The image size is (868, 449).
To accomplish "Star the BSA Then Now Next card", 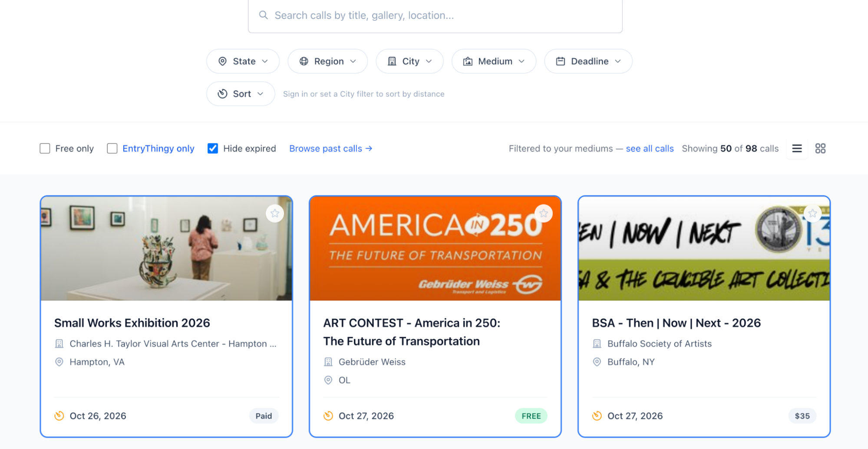I will coord(812,213).
